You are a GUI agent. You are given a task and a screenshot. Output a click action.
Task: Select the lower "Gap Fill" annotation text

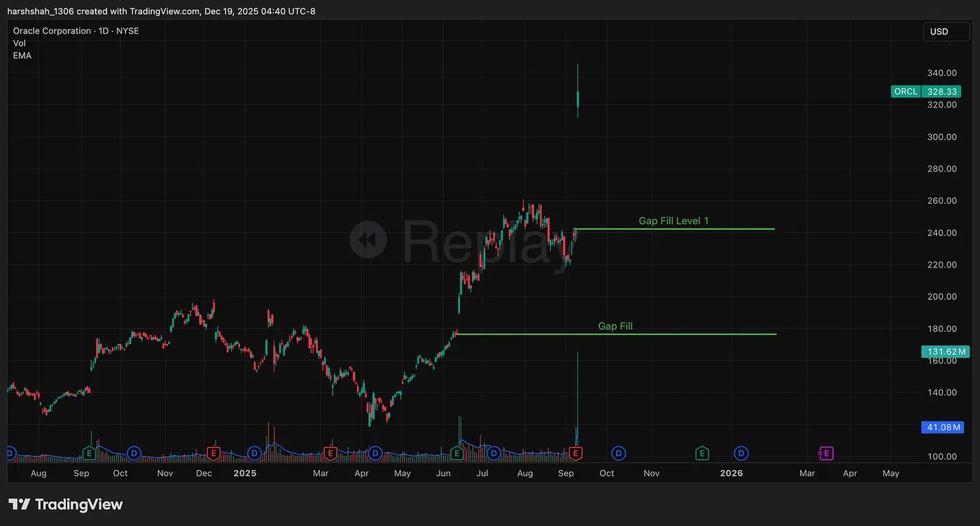coord(615,326)
